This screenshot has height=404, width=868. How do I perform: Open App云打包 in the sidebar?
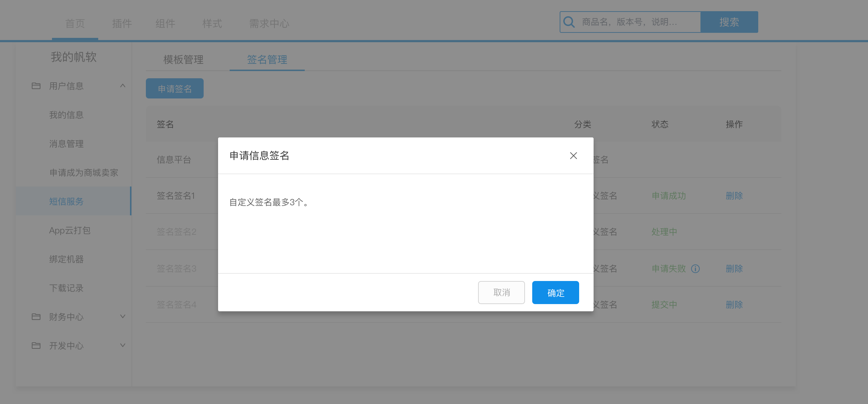[x=70, y=230]
